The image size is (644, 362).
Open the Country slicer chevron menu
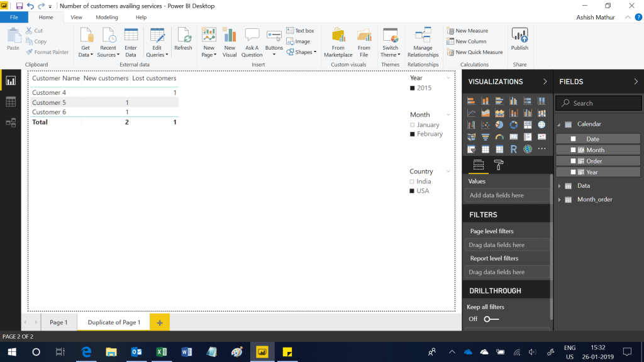click(448, 172)
